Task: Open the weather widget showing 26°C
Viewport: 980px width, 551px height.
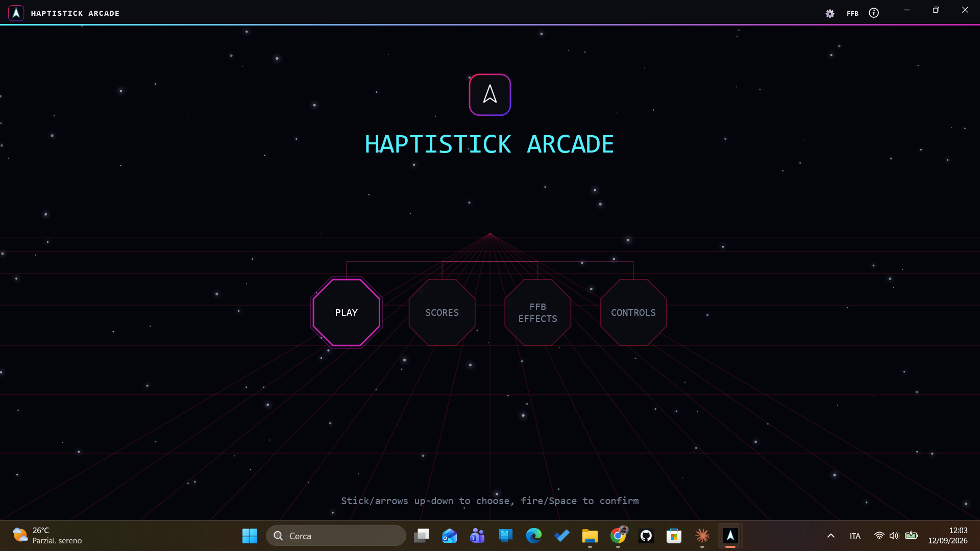Action: [47, 536]
